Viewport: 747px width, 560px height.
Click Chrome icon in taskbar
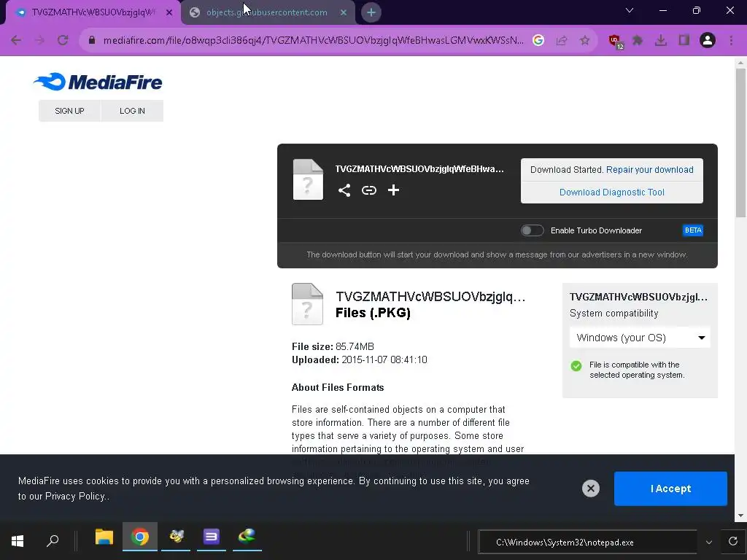(139, 537)
